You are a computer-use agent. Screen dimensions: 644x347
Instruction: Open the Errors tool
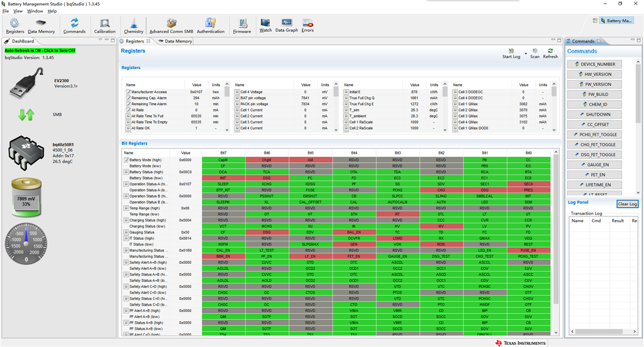click(x=308, y=26)
